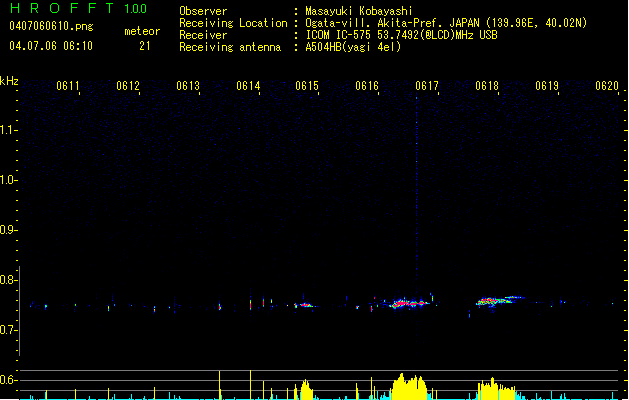
Task: Click the 'meteor' label
Action: [x=142, y=31]
